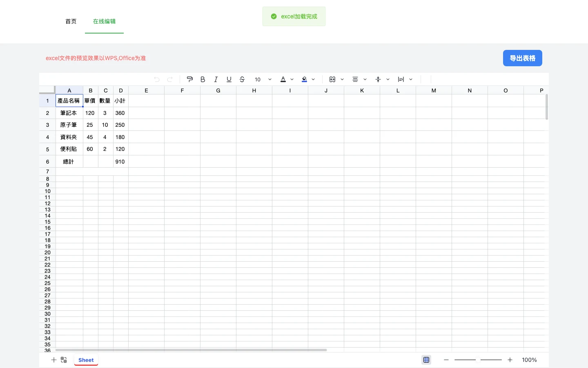Click the vertical scrollbar thumb
Viewport: 588px width, 368px height.
tap(547, 107)
